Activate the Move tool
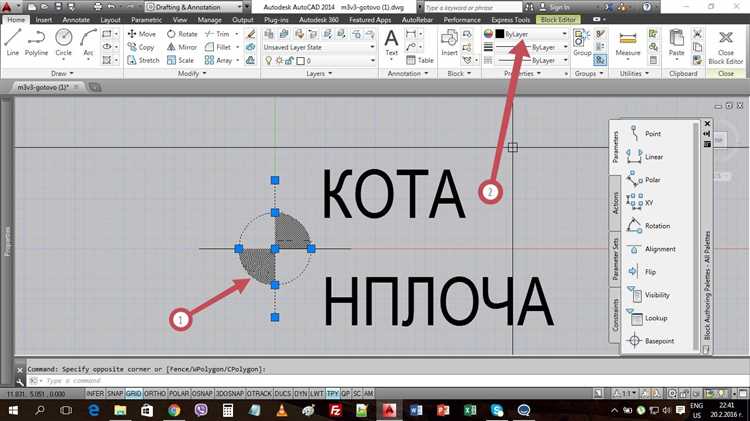Viewport: 750px width, 421px height. click(x=142, y=34)
